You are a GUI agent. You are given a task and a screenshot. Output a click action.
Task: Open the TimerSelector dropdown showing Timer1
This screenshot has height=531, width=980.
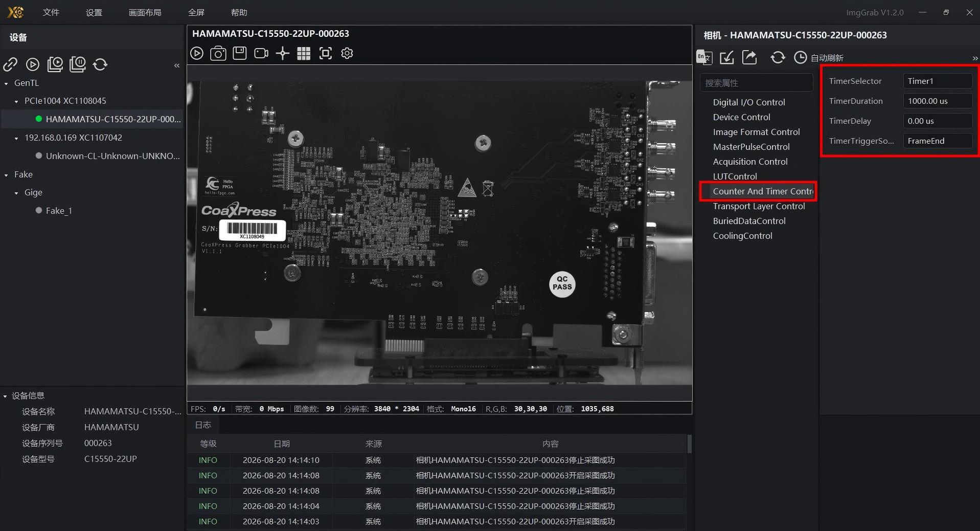(938, 81)
